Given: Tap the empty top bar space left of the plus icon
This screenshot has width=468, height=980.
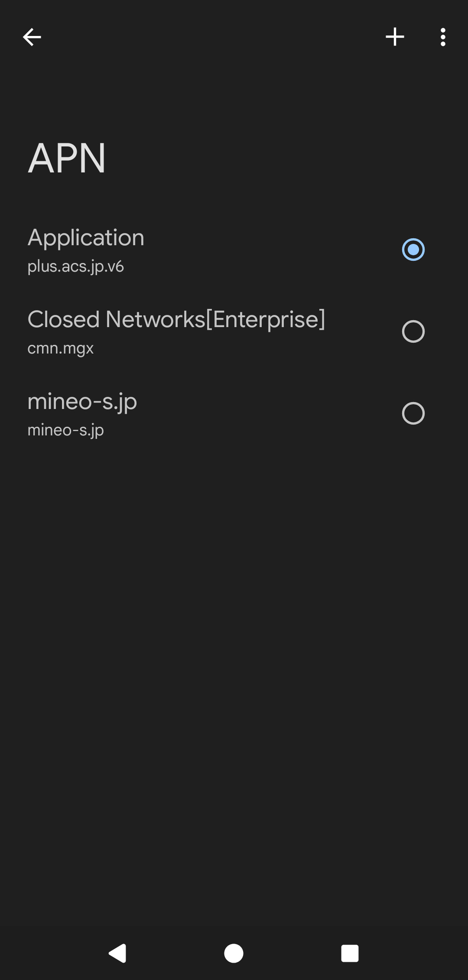Looking at the screenshot, I should tap(217, 37).
